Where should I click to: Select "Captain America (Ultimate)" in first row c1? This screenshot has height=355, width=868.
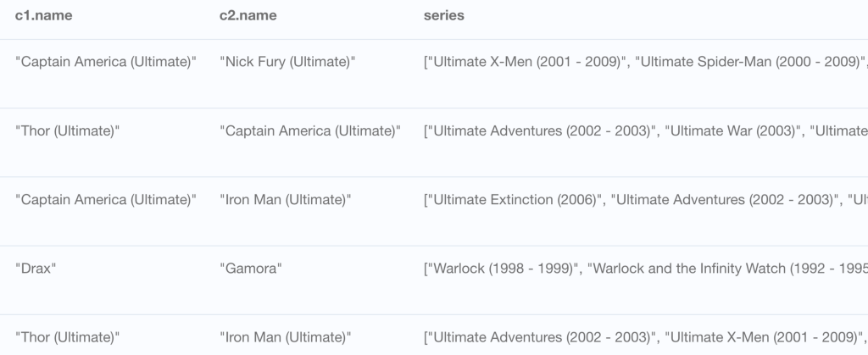click(x=106, y=62)
